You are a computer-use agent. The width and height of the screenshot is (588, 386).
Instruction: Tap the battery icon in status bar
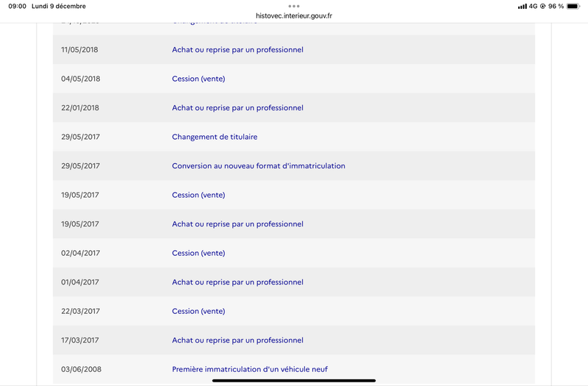coord(573,7)
